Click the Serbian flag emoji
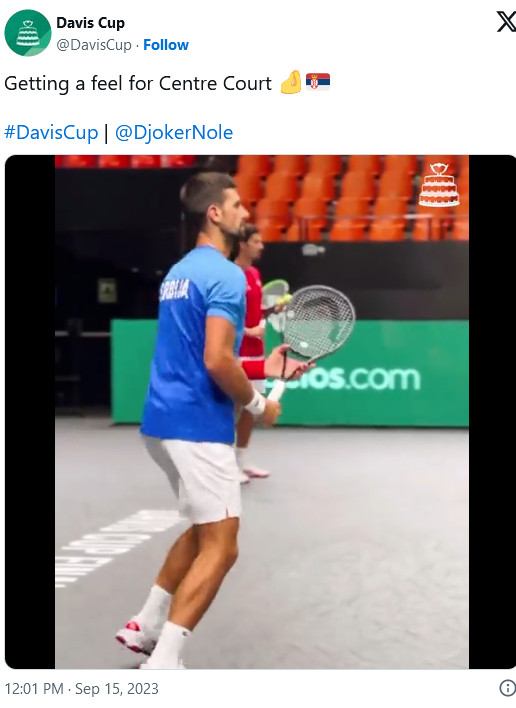This screenshot has height=708, width=516. click(x=318, y=82)
